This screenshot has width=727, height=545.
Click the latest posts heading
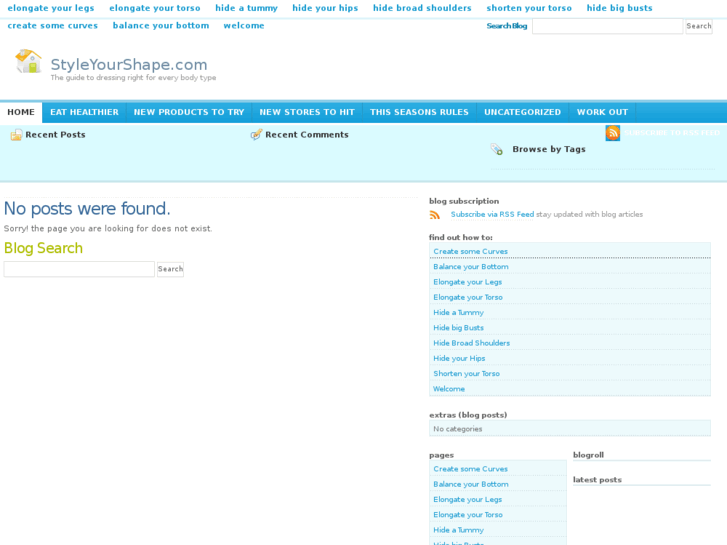[x=597, y=480]
